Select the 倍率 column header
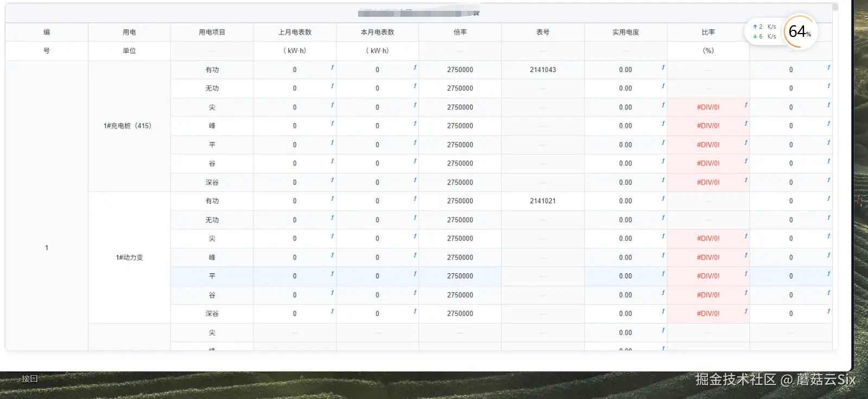The width and height of the screenshot is (868, 399). pyautogui.click(x=460, y=32)
